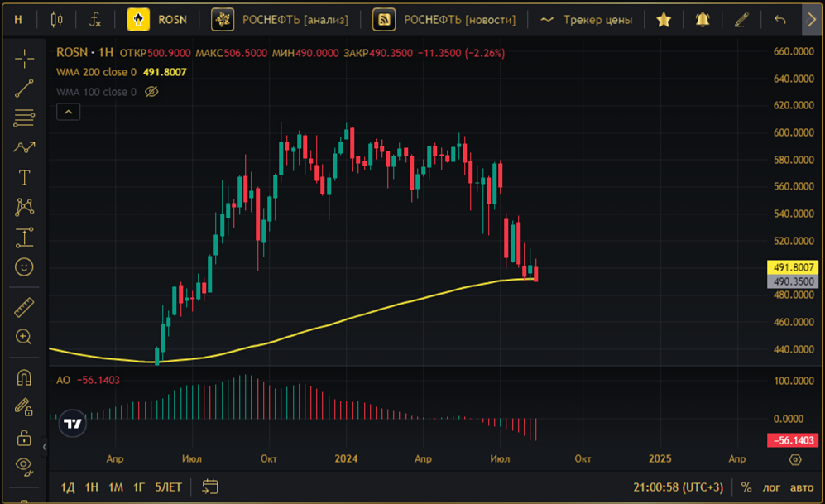Click the yellow 491.8007 price label
The height and width of the screenshot is (504, 825).
tap(793, 267)
